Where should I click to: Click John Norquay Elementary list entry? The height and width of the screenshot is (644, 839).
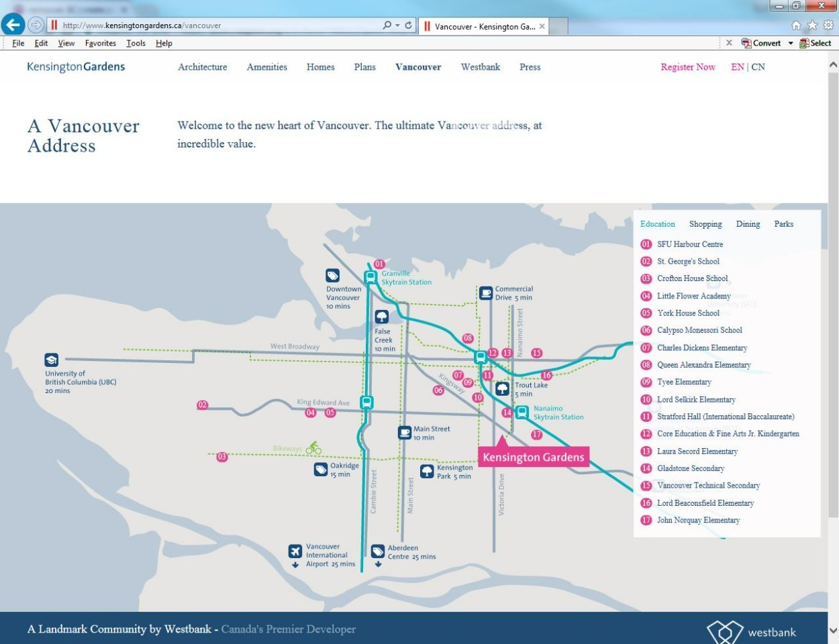(x=698, y=520)
